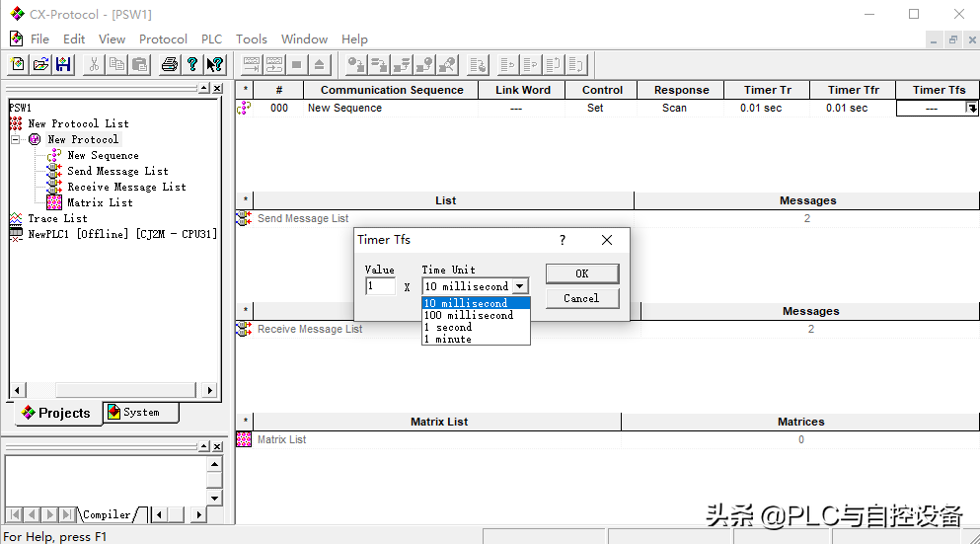Open NewPLC1 Offline PLC entry
The width and height of the screenshot is (980, 544).
(x=121, y=234)
